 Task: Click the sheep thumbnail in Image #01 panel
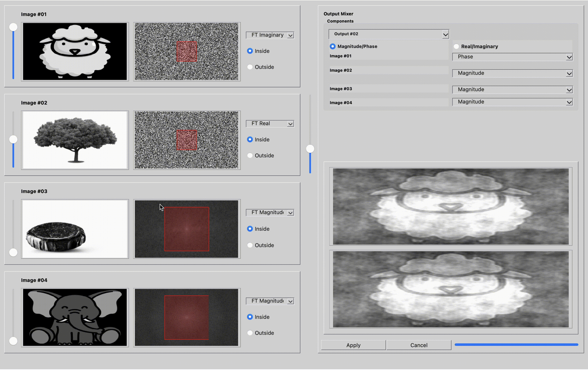(75, 51)
